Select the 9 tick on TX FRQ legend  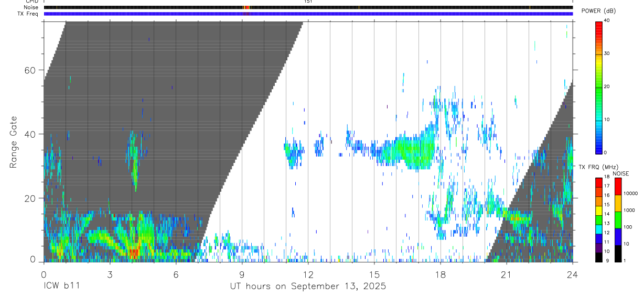pos(607,261)
